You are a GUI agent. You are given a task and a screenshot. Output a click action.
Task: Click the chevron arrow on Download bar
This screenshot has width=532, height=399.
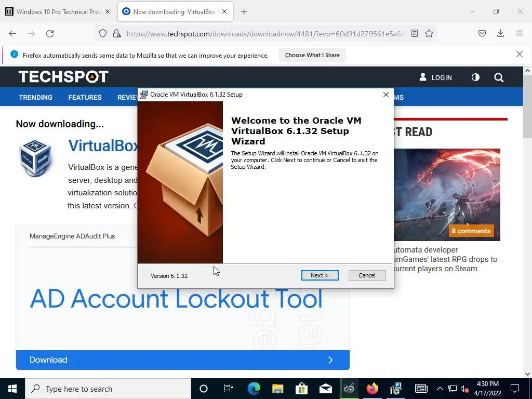(330, 360)
